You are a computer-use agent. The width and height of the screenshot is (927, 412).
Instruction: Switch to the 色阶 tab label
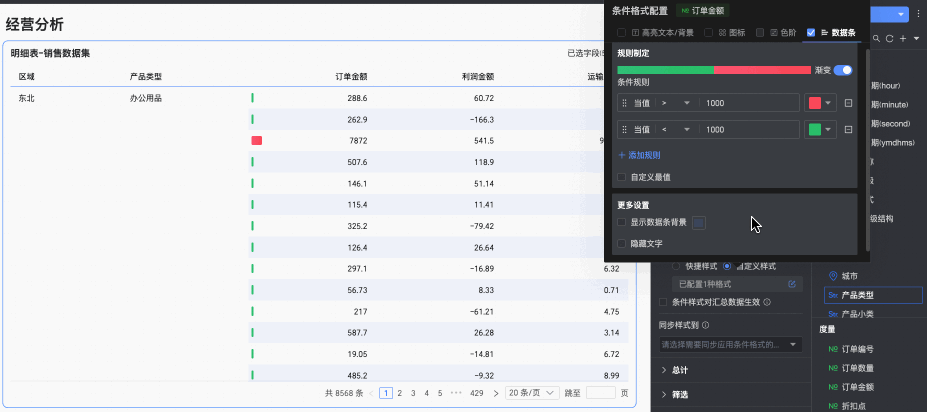point(788,33)
